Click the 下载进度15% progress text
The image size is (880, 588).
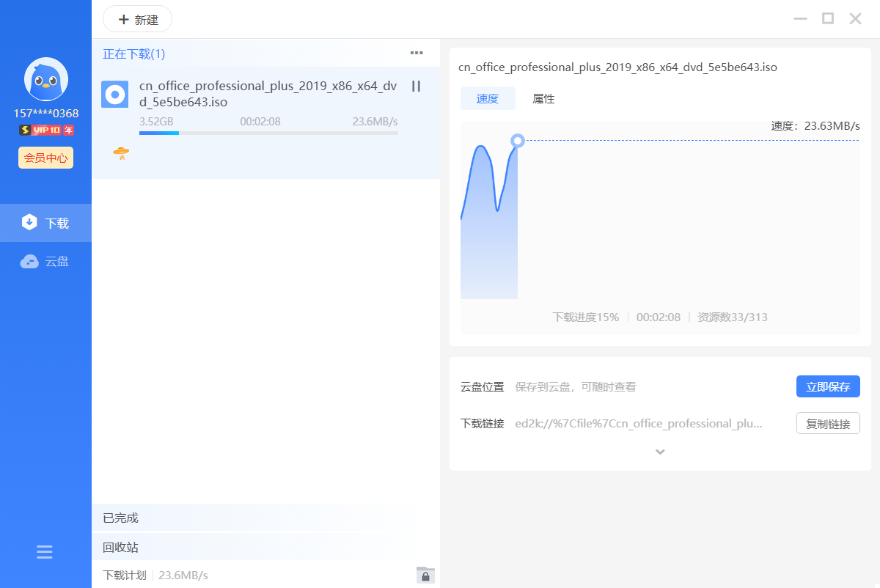click(x=586, y=317)
